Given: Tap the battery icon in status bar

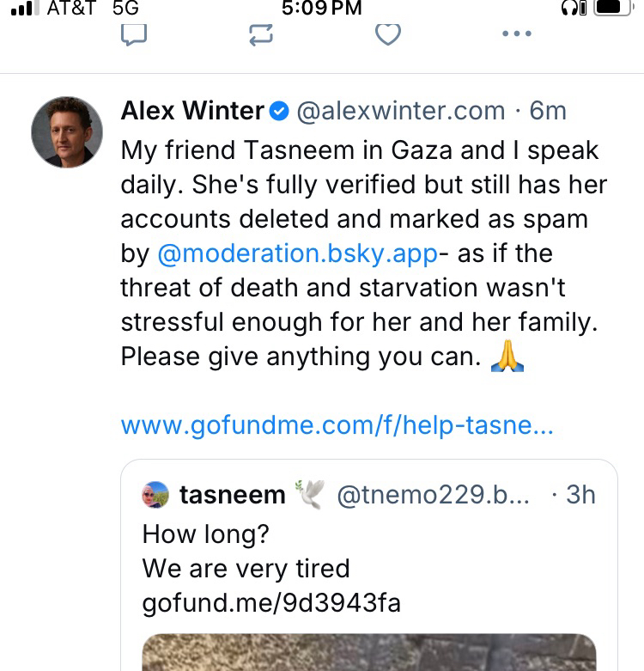Looking at the screenshot, I should [x=612, y=8].
